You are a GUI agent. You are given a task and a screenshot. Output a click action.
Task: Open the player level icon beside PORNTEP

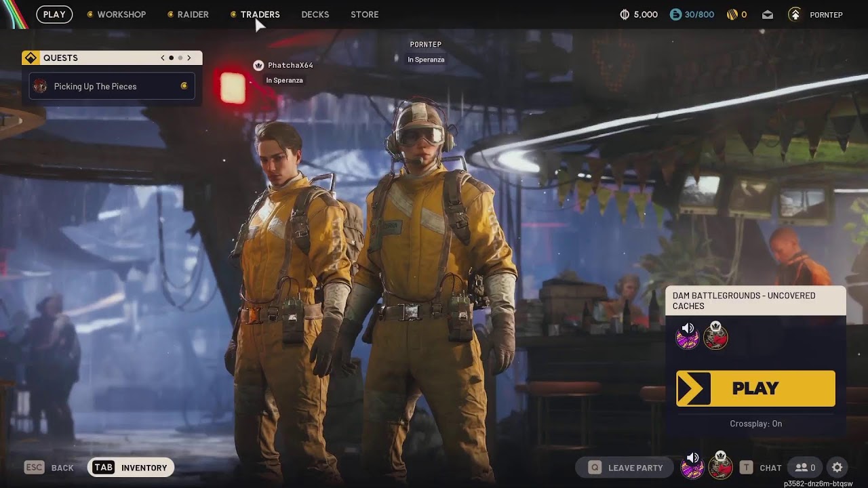pos(795,14)
